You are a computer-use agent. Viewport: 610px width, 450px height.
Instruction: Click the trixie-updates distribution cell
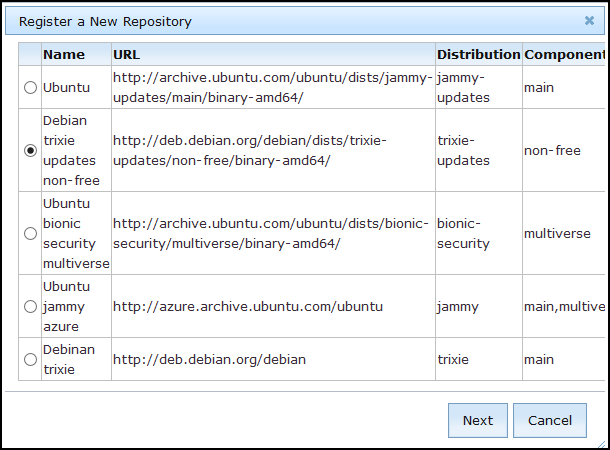point(479,151)
